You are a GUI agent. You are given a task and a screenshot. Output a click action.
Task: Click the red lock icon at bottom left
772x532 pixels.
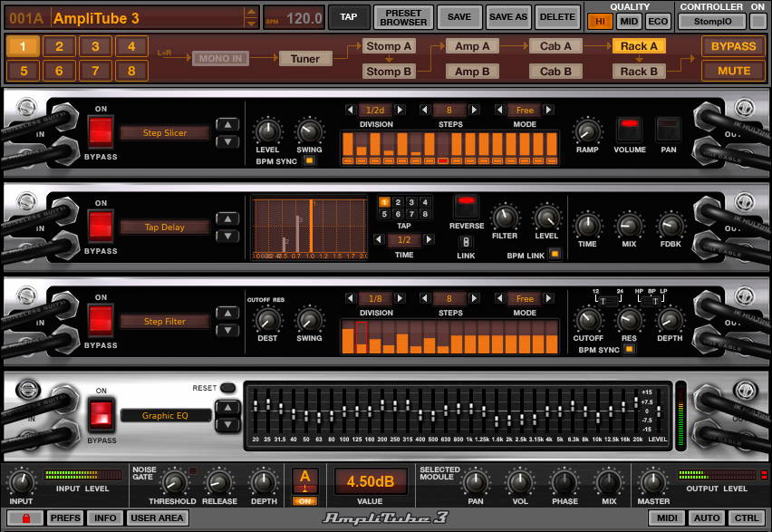click(x=26, y=517)
